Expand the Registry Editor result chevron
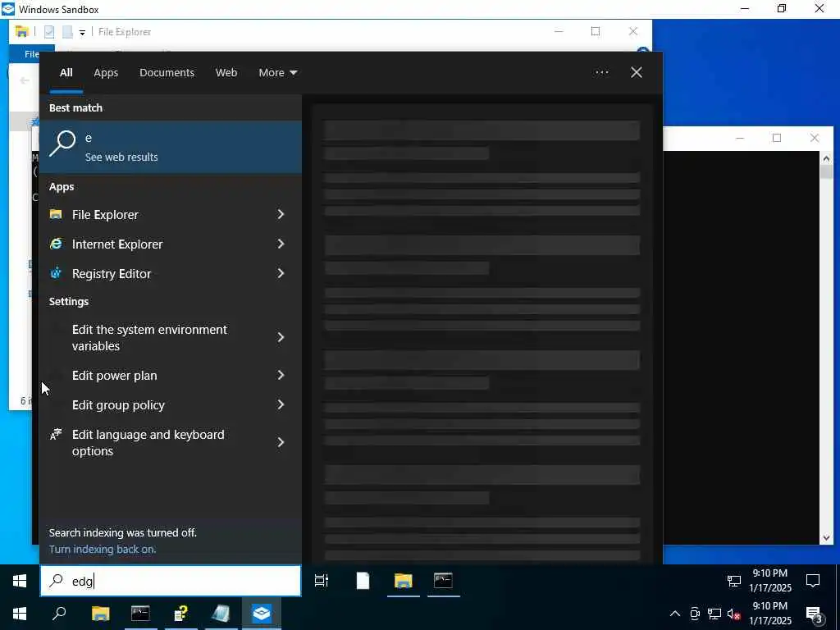The width and height of the screenshot is (840, 630). (281, 273)
